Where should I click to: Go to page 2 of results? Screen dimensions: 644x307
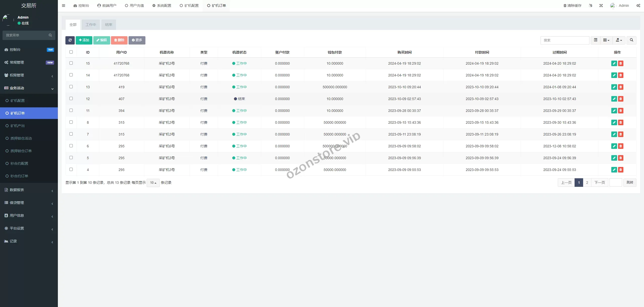[587, 183]
